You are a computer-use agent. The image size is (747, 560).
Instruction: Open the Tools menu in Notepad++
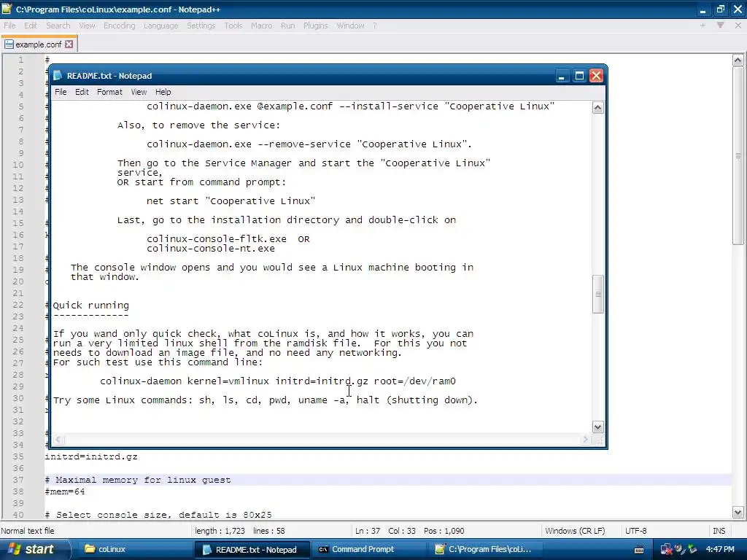233,26
